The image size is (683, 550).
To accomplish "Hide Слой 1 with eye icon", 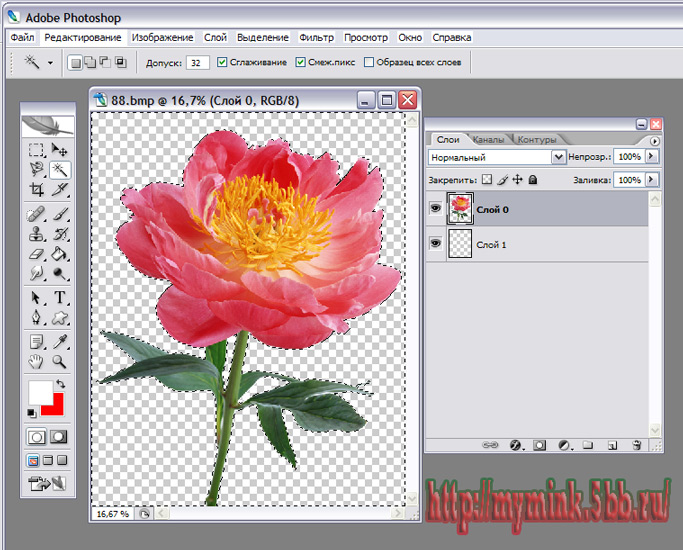I will coord(435,243).
